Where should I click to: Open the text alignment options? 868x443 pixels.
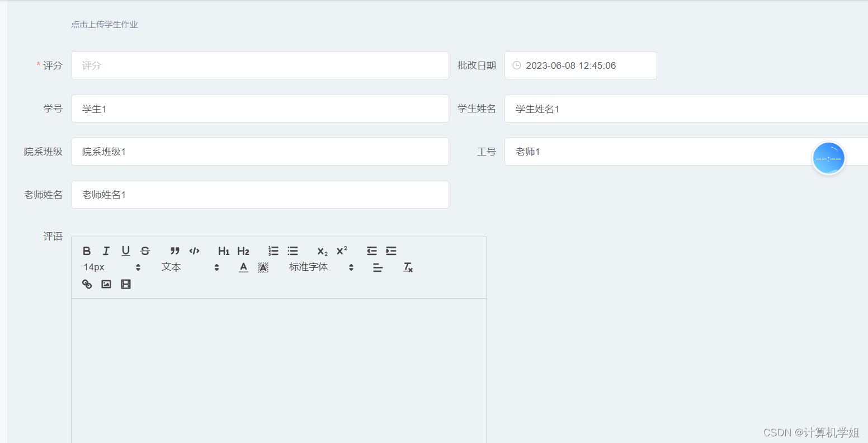click(378, 267)
